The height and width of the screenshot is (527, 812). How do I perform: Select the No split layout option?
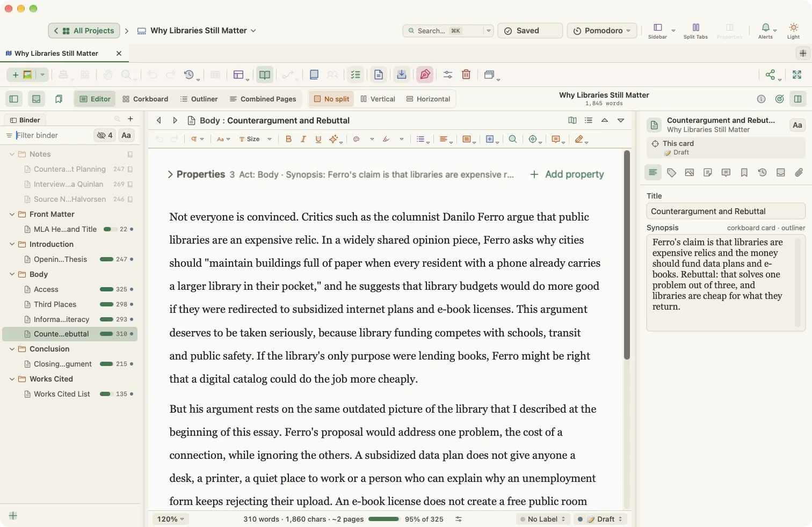pos(331,99)
